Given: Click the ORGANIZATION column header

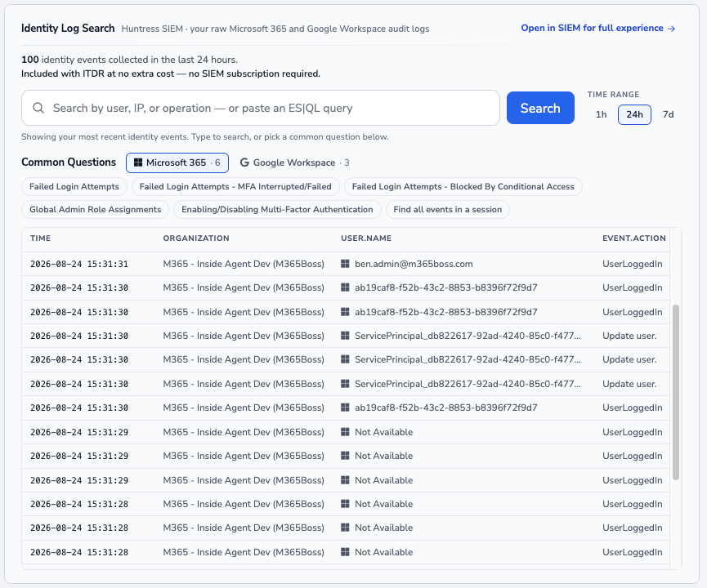Looking at the screenshot, I should [x=196, y=238].
